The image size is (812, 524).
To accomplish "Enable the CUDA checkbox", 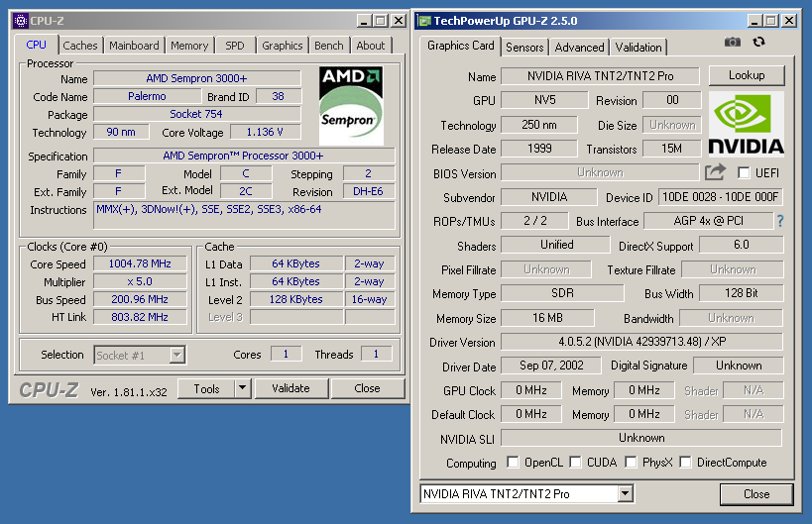I will click(x=575, y=462).
